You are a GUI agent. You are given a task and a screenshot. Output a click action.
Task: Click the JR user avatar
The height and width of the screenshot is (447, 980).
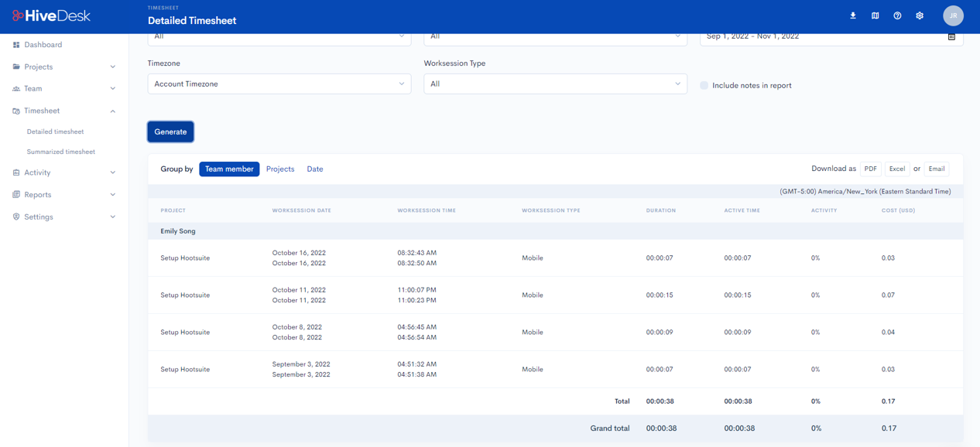(x=953, y=15)
